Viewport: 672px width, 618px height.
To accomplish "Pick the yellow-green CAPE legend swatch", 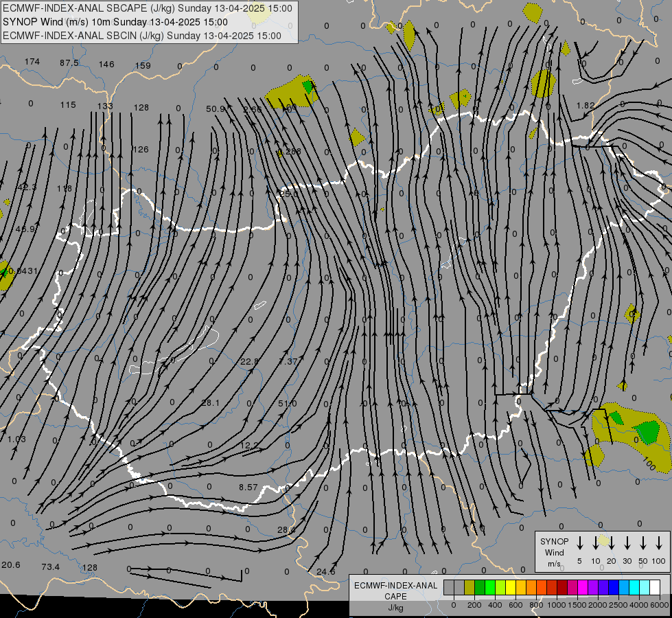I will pos(500,588).
